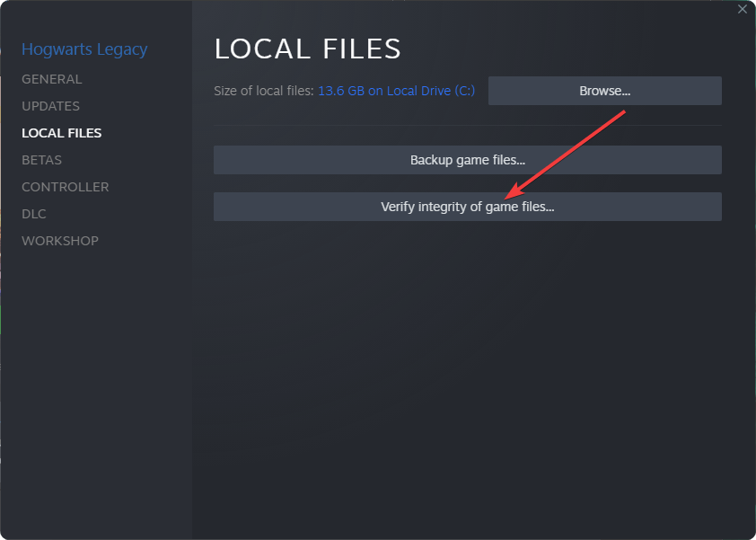Viewport: 756px width, 540px height.
Task: Open the General settings tab
Action: click(x=51, y=79)
